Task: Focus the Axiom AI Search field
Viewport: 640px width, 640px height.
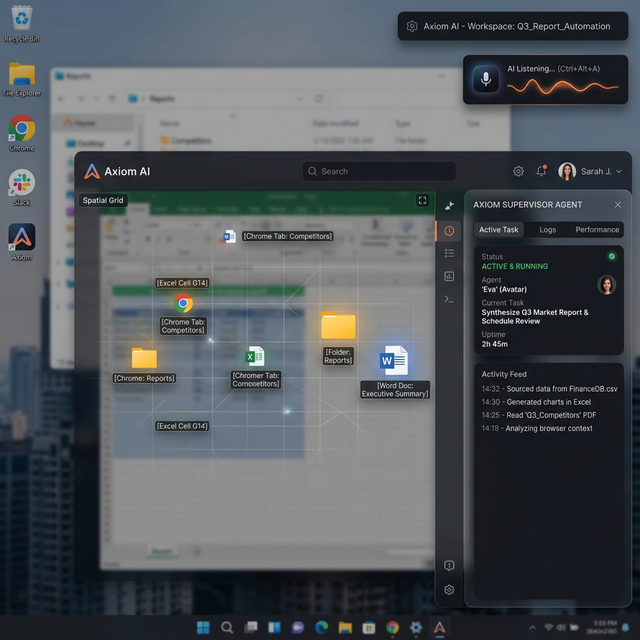Action: click(x=379, y=171)
